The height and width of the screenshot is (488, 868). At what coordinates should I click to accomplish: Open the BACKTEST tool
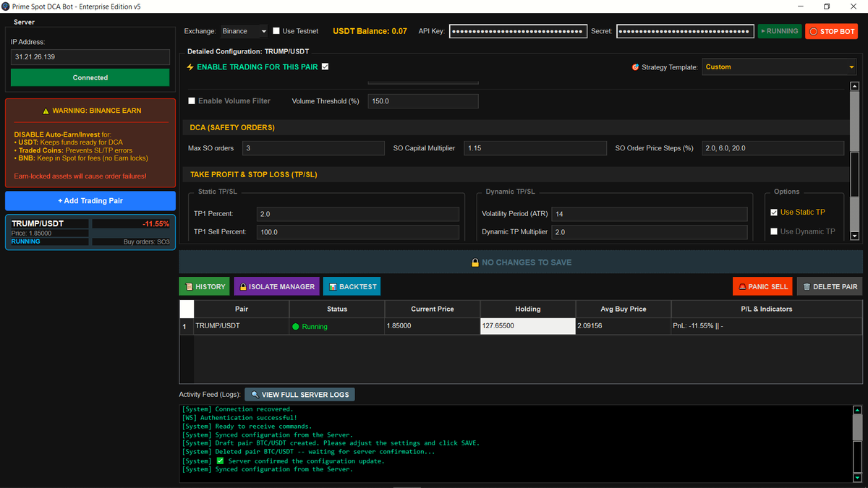[352, 286]
